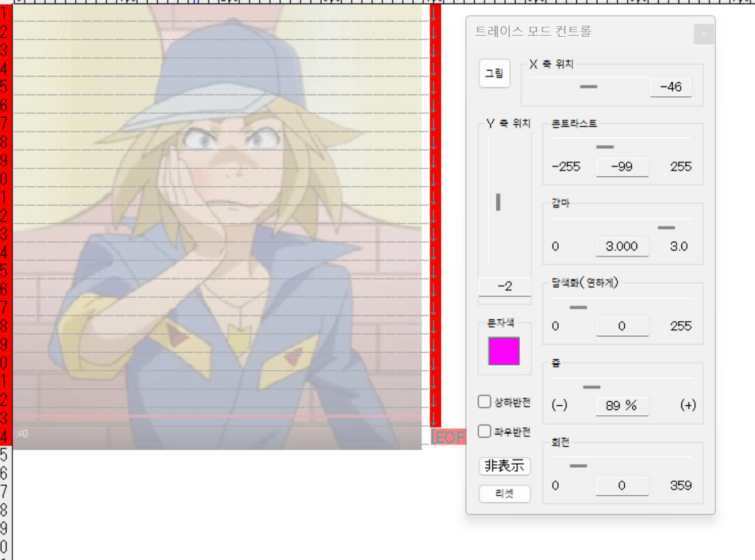755x560 pixels.
Task: Click the 줌 zoom slider handle
Action: [x=591, y=387]
